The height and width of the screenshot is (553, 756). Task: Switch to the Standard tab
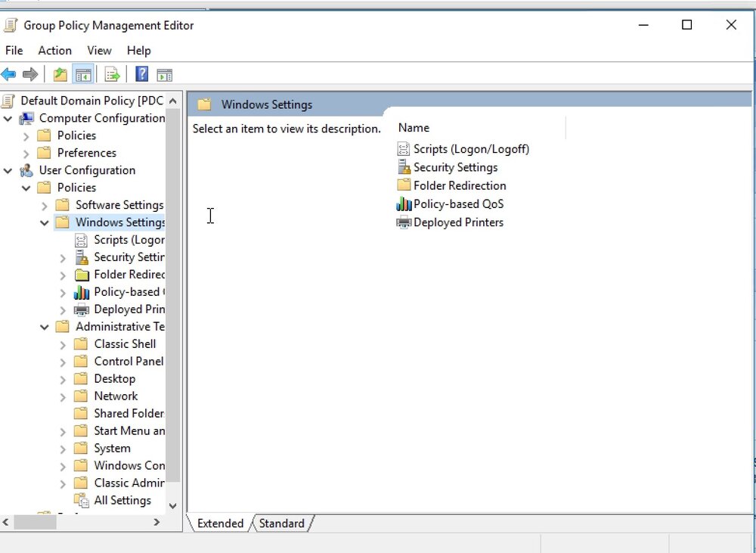tap(281, 523)
